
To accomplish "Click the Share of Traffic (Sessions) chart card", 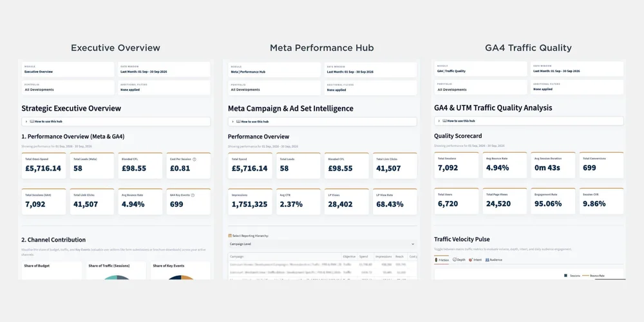I will click(116, 270).
